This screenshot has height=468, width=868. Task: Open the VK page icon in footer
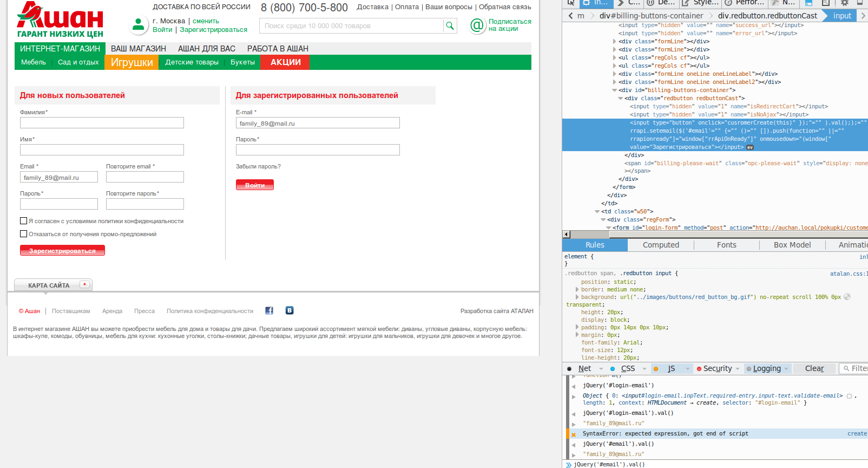290,310
